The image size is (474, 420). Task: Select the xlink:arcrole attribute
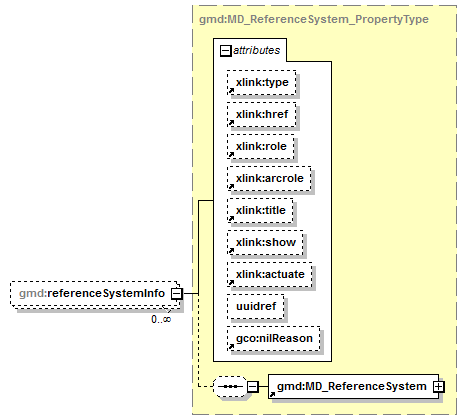[269, 178]
